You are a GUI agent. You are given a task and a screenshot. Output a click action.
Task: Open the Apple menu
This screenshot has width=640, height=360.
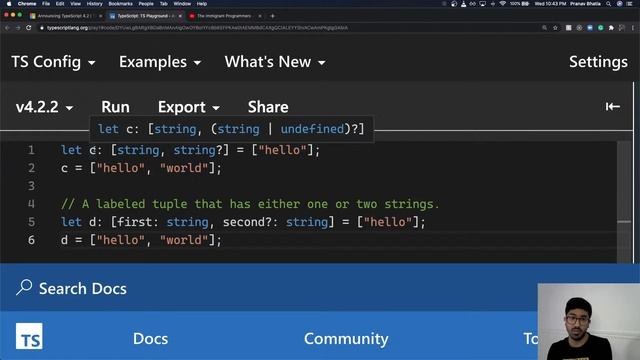pos(8,4)
